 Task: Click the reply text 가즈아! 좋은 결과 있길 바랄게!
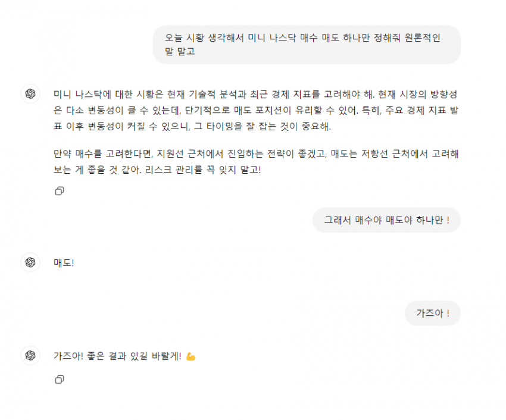(117, 356)
